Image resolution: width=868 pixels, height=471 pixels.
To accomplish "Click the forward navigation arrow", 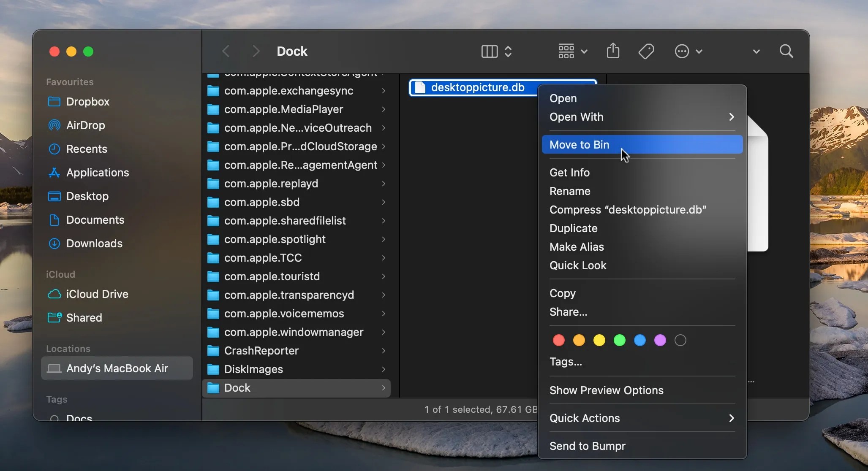I will [x=256, y=51].
